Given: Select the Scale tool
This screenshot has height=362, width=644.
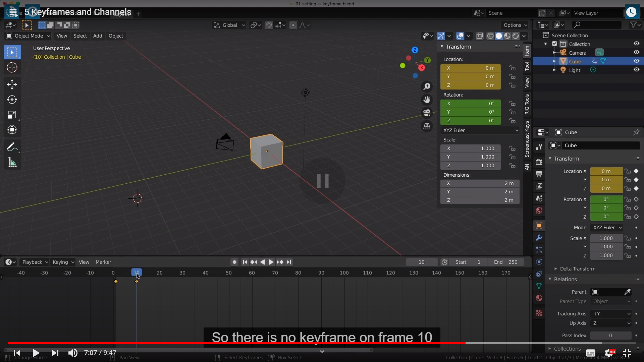Looking at the screenshot, I should click(x=12, y=115).
